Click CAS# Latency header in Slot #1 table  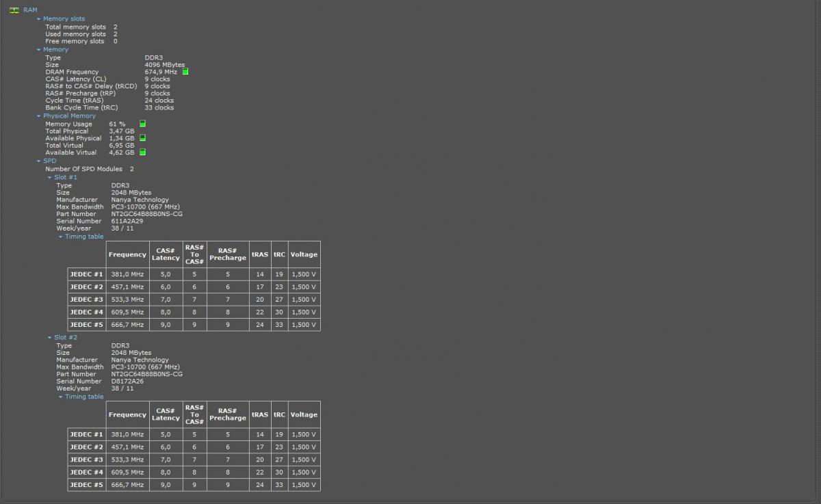[x=166, y=254]
